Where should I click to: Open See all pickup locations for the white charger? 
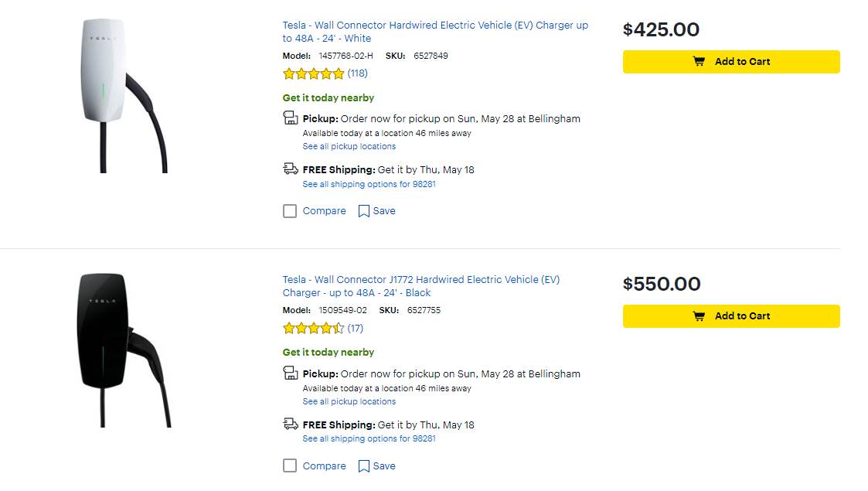click(x=349, y=146)
